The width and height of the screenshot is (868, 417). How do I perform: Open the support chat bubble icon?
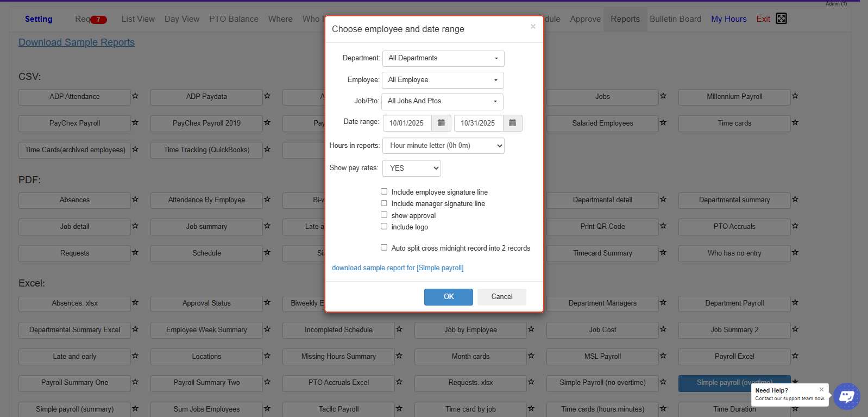pos(846,396)
